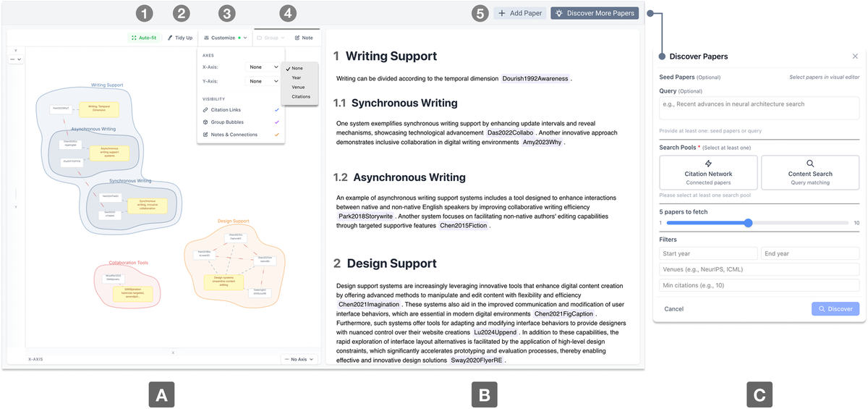Toggle Notes & Connections visibility checkmark
Screen dimensions: 868x409
click(276, 135)
